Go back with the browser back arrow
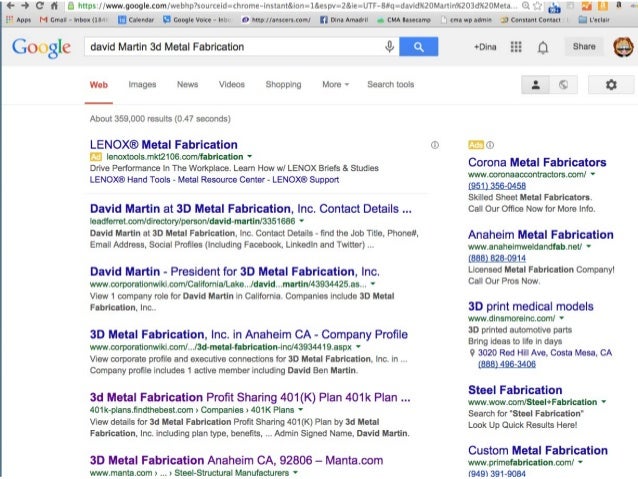The width and height of the screenshot is (638, 479). click(11, 5)
